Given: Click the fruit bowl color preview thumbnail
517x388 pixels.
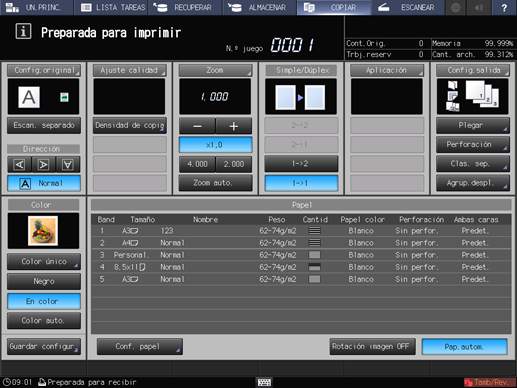Looking at the screenshot, I should click(43, 231).
